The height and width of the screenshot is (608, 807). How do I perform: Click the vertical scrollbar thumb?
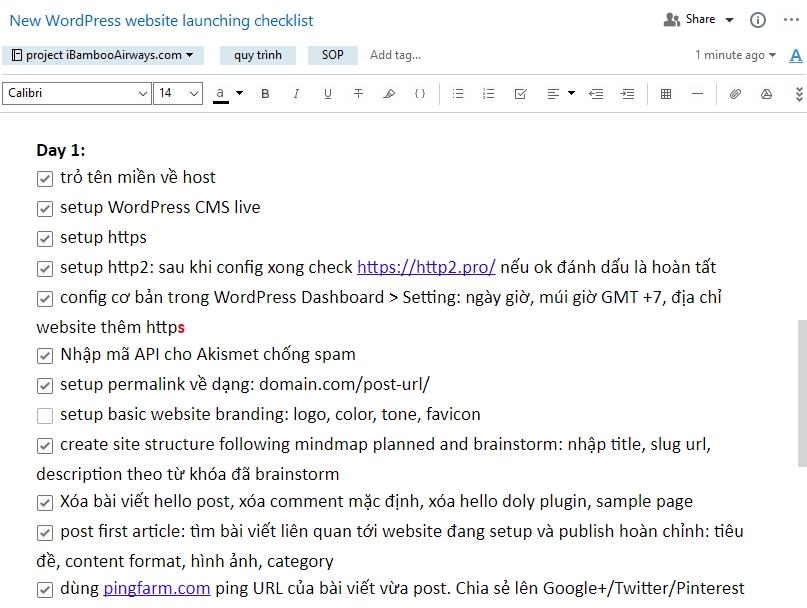tap(802, 393)
